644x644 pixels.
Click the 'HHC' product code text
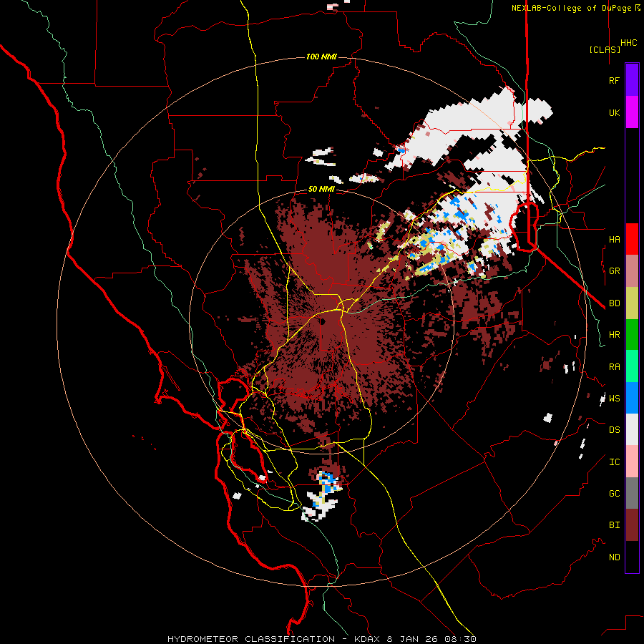click(629, 43)
